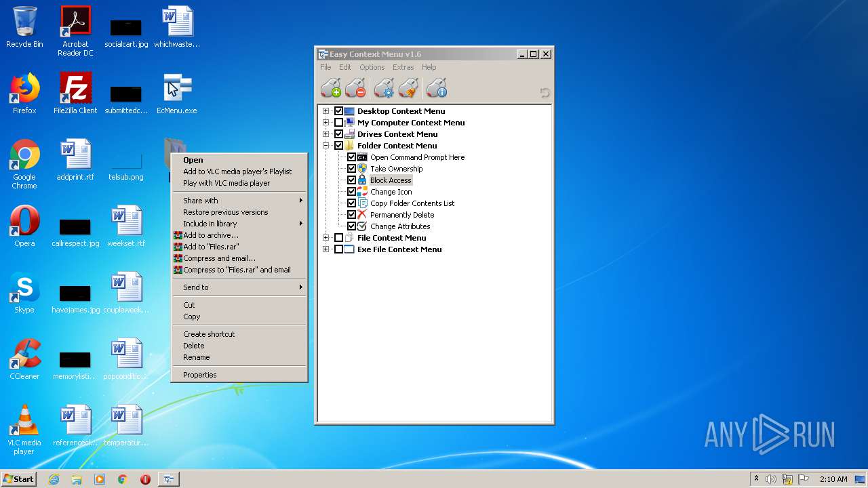Select the Permanently Delete red X icon
Viewport: 868px width, 488px height.
point(362,215)
